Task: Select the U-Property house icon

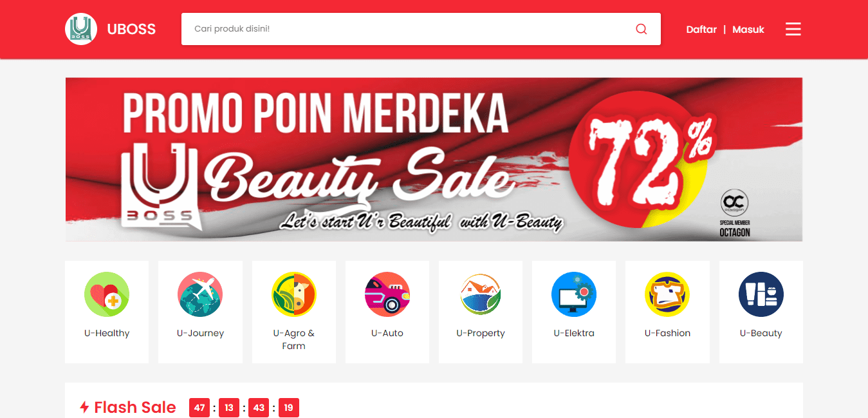Action: point(481,294)
